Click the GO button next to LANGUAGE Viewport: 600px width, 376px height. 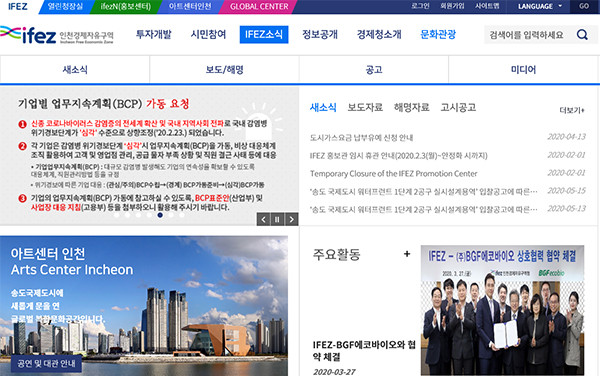click(x=584, y=7)
